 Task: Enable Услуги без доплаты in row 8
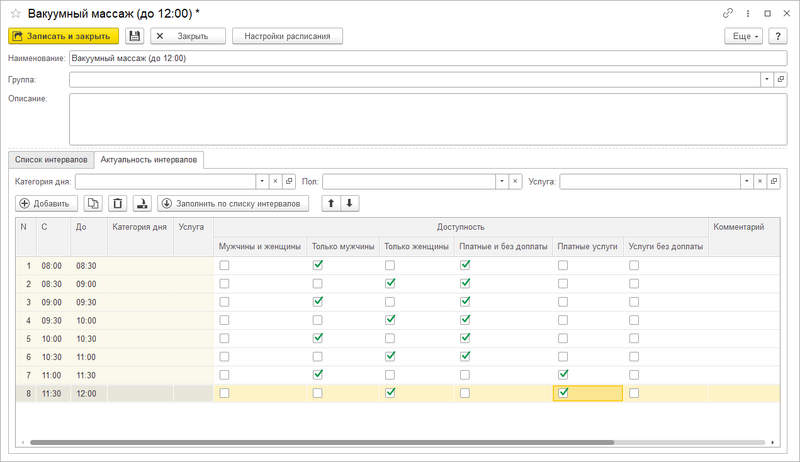coord(634,393)
